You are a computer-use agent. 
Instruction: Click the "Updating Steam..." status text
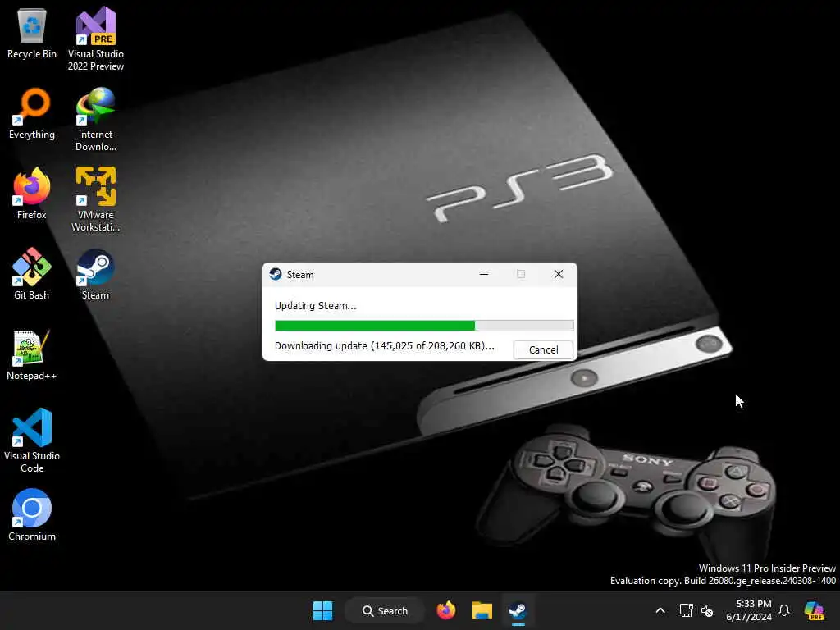click(316, 306)
